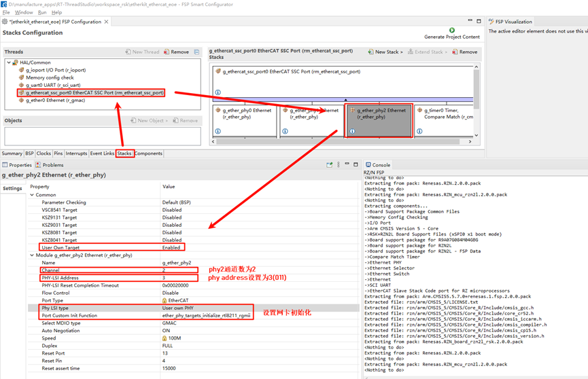Open the Event Links tab

[x=102, y=154]
